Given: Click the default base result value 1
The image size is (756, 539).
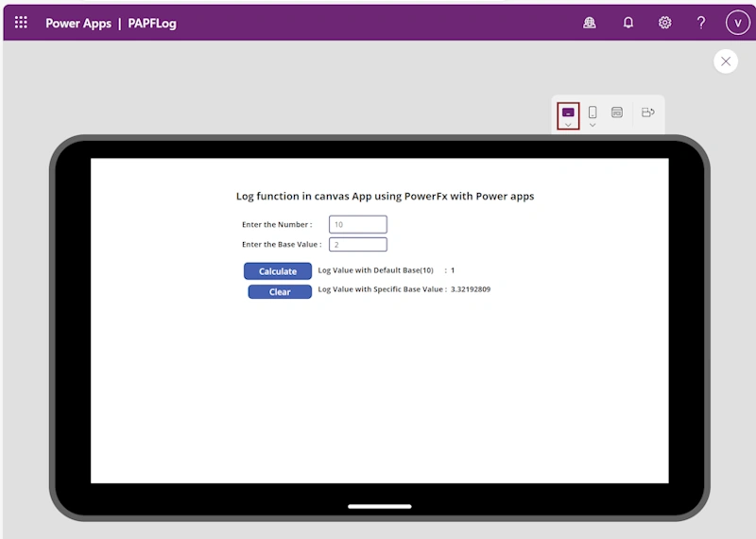Looking at the screenshot, I should click(x=453, y=270).
